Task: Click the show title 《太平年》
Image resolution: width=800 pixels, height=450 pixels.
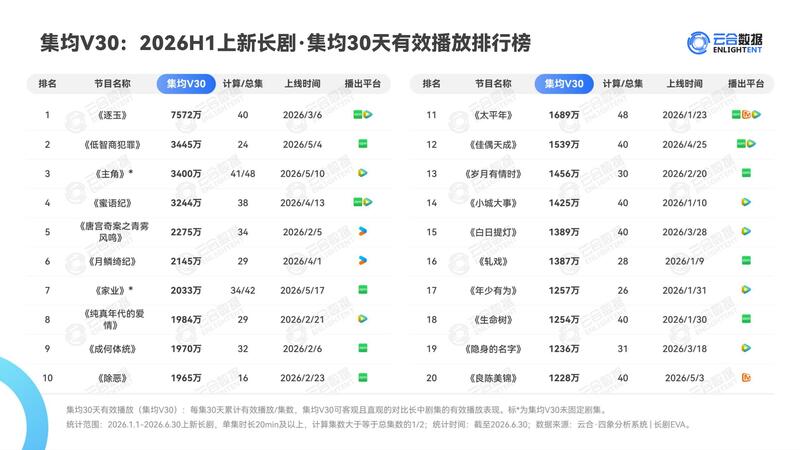Action: [493, 115]
